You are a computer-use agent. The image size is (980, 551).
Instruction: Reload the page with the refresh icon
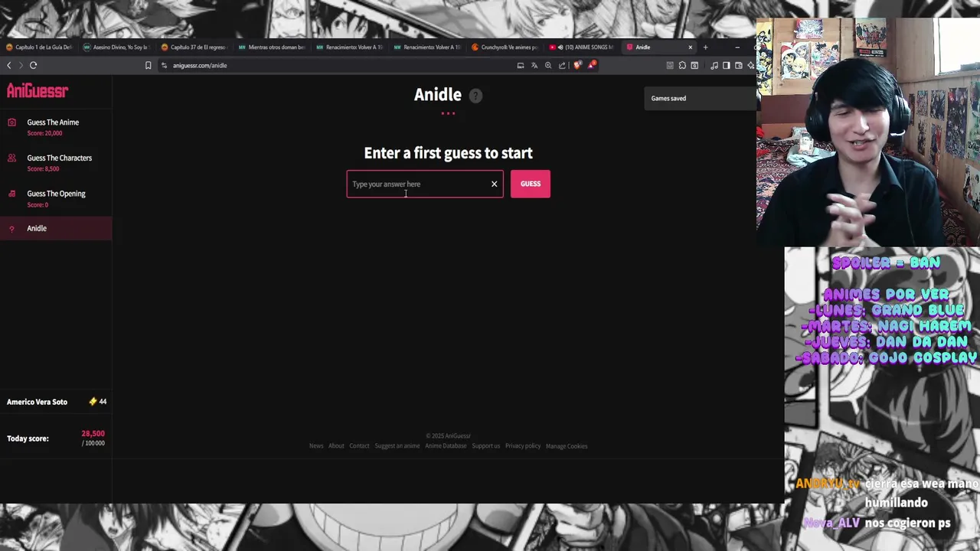[34, 65]
